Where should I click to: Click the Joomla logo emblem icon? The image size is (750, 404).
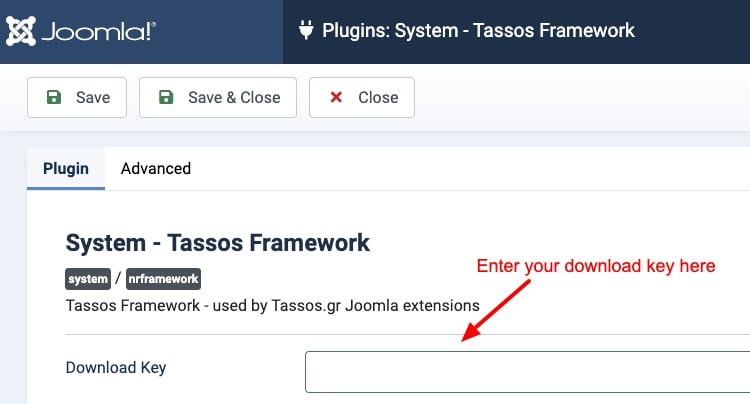[21, 31]
